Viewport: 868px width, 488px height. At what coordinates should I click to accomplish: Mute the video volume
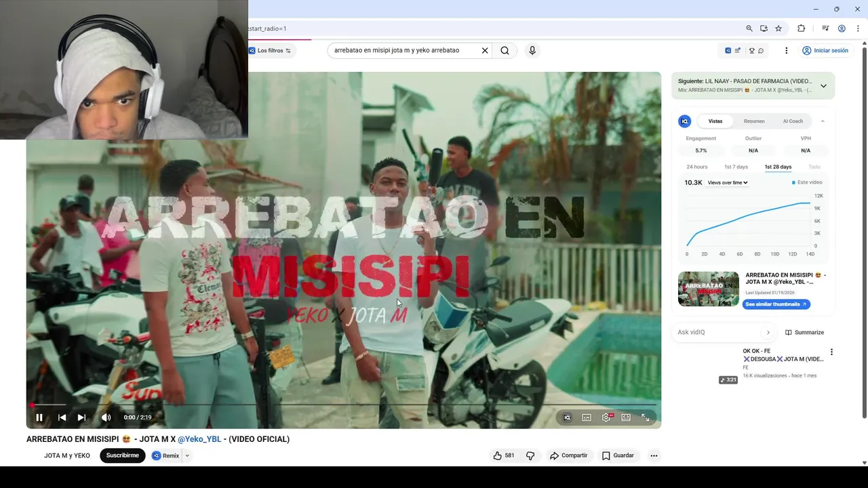pyautogui.click(x=106, y=418)
